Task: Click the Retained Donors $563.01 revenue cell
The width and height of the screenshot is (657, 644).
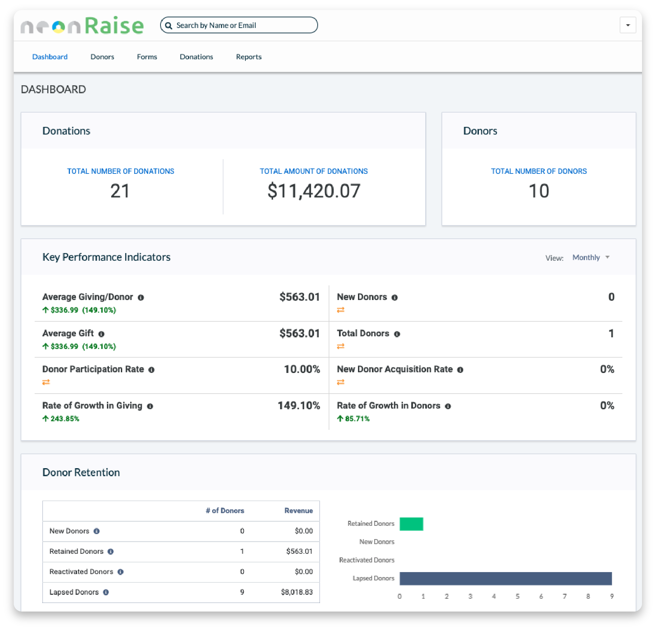Action: pos(299,552)
